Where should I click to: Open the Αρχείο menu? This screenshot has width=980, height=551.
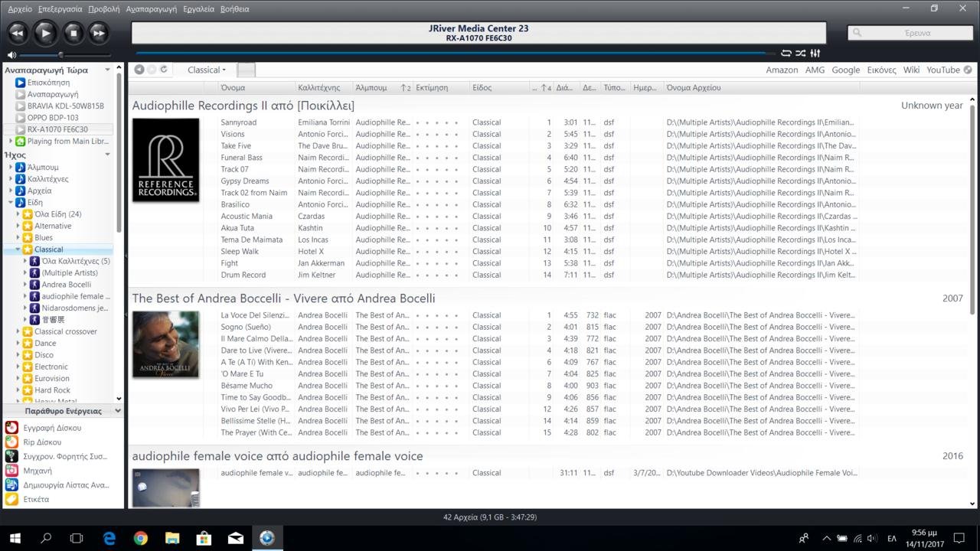click(20, 9)
